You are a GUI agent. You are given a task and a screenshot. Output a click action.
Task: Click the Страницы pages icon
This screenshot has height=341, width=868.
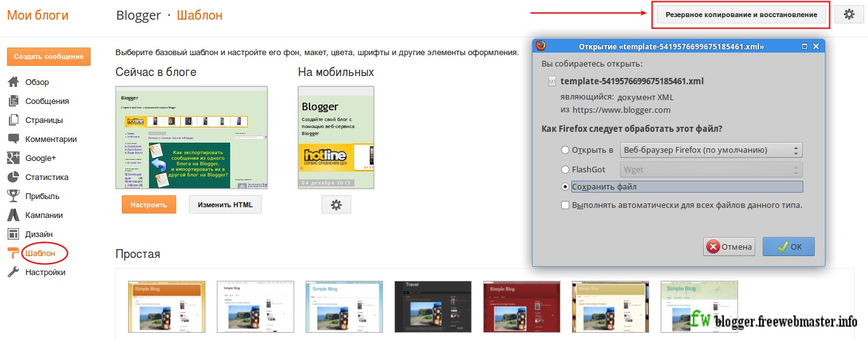[13, 120]
